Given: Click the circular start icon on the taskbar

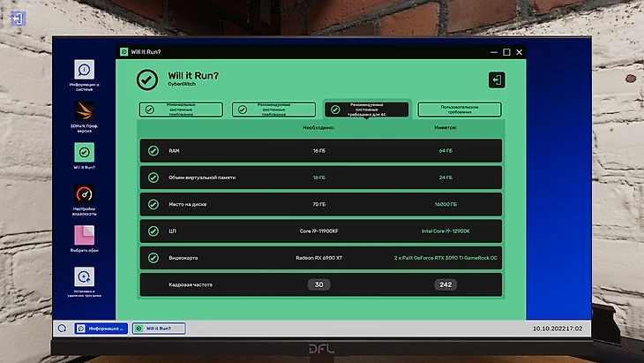Looking at the screenshot, I should click(62, 328).
